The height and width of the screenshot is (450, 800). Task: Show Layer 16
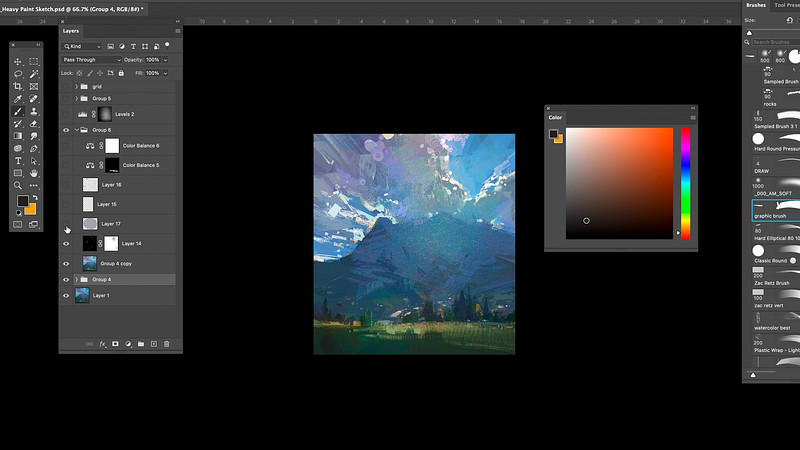[x=66, y=185]
